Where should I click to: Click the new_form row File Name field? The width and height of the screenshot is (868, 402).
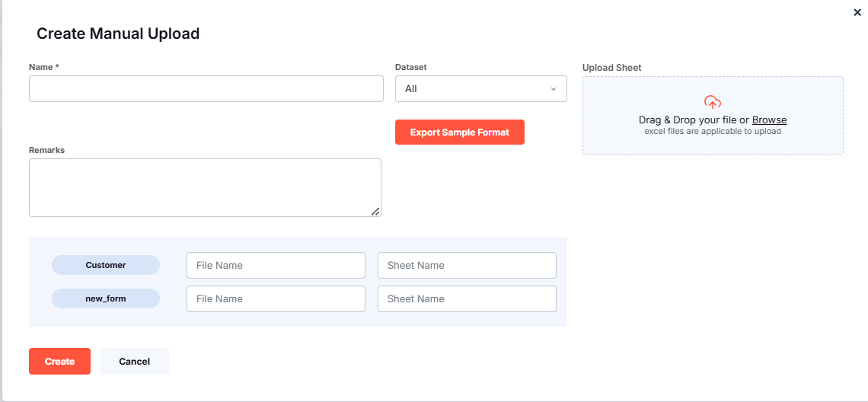tap(276, 298)
